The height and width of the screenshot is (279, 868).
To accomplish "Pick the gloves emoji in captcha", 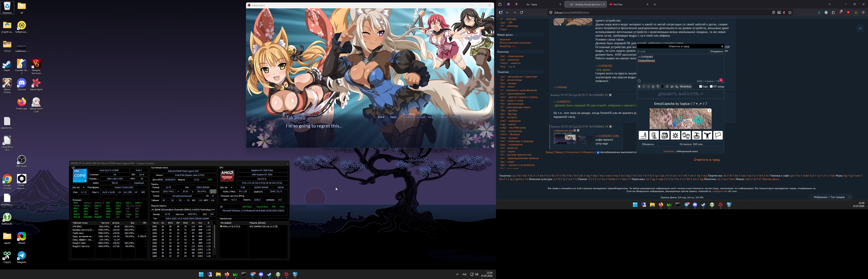I will coord(686,135).
